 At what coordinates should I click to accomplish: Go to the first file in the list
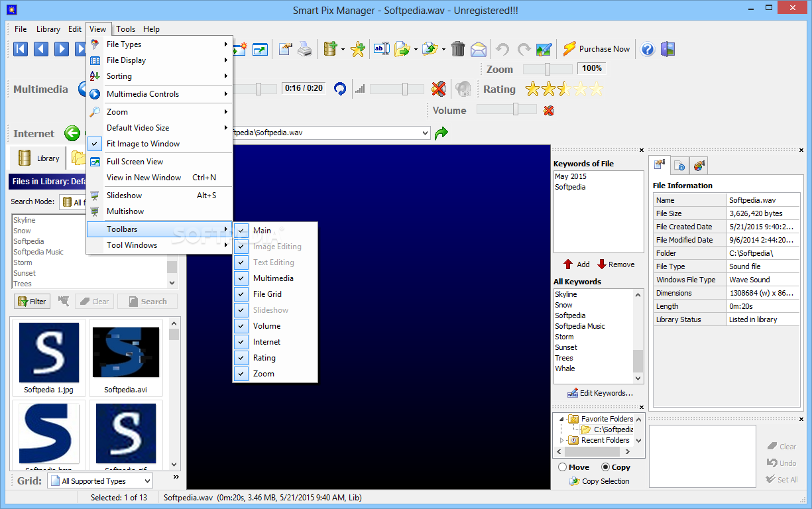pos(21,48)
